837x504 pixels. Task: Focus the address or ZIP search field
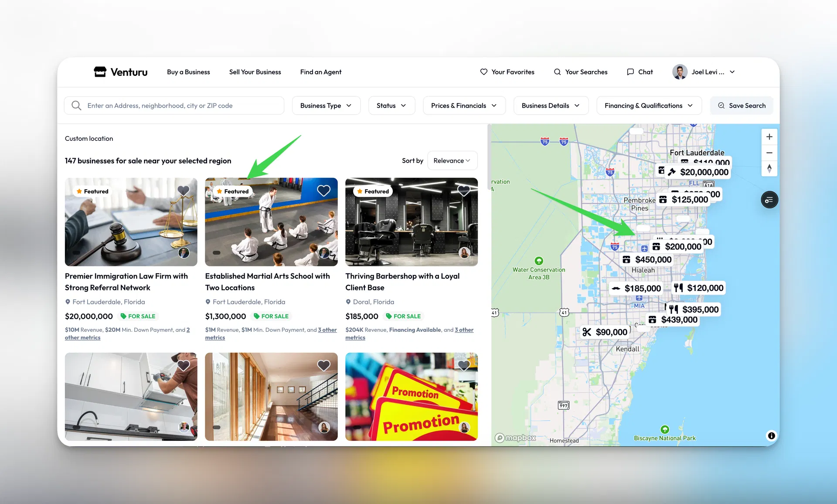tap(174, 106)
